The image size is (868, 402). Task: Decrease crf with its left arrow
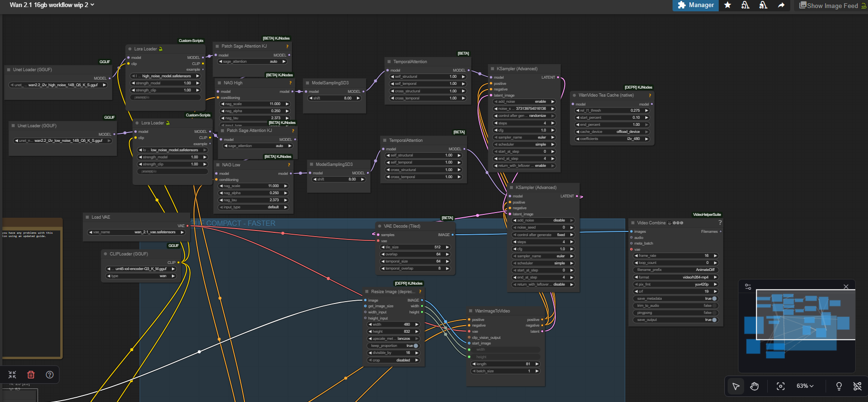tap(636, 292)
